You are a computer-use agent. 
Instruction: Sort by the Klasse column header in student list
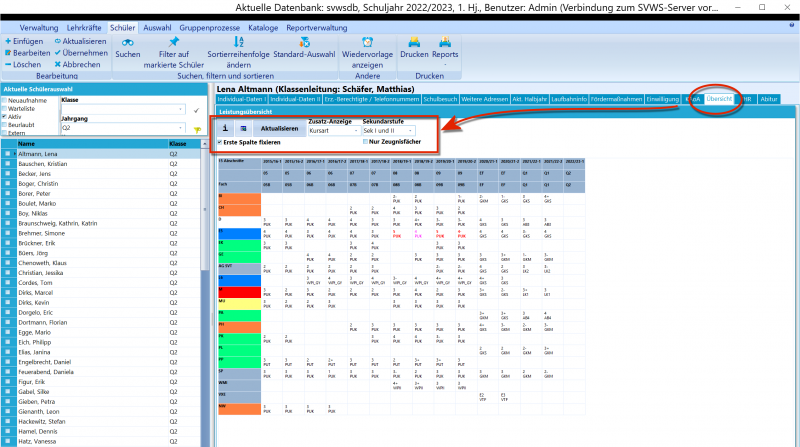[184, 144]
